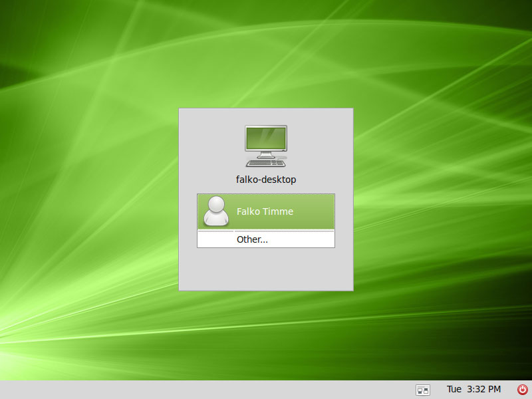Choose the Other... login option

pyautogui.click(x=265, y=239)
